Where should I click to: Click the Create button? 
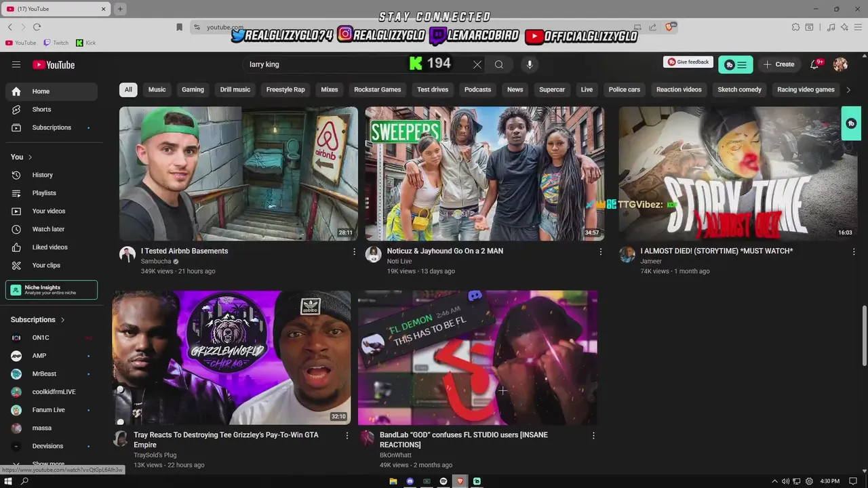tap(778, 64)
